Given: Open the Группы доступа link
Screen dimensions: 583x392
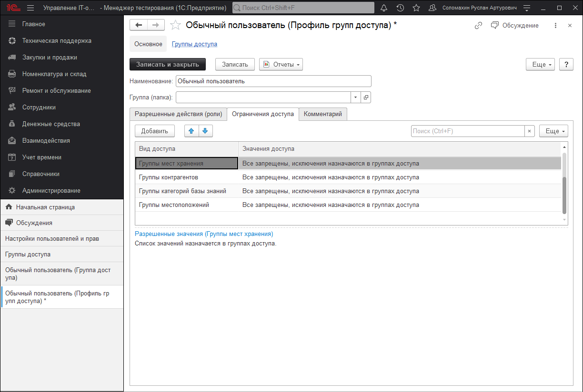Looking at the screenshot, I should 194,44.
